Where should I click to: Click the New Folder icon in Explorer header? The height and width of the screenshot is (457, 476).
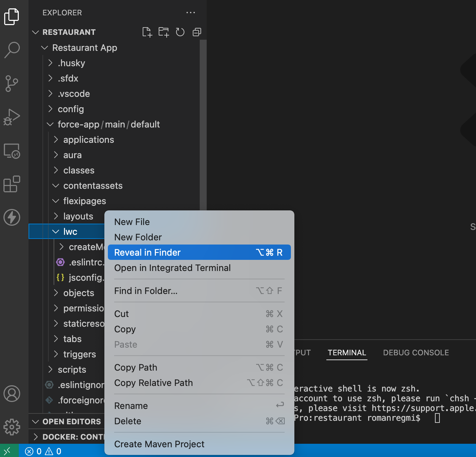tap(164, 32)
